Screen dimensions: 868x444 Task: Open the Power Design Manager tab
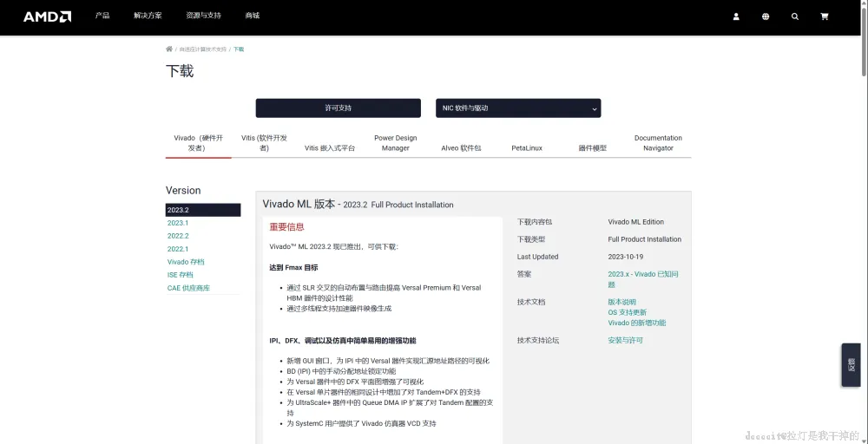(395, 143)
